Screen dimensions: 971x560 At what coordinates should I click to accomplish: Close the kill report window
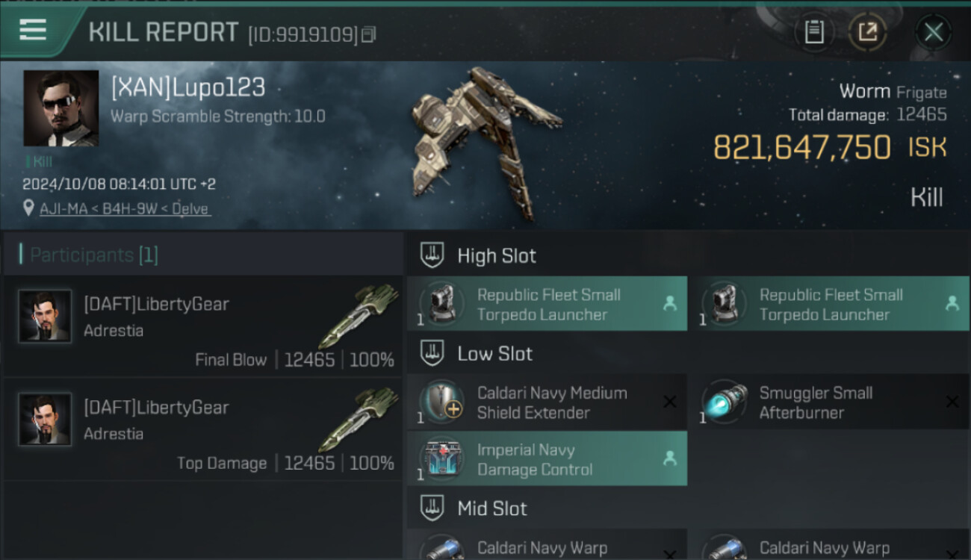[933, 32]
